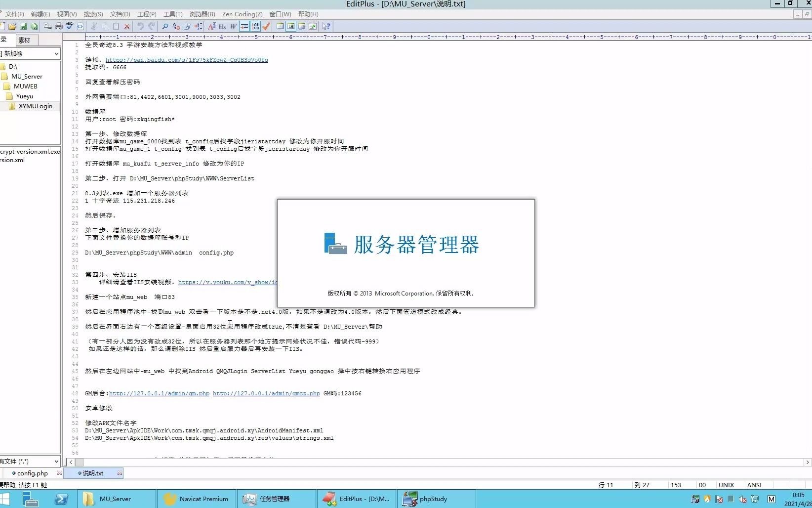Image resolution: width=812 pixels, height=508 pixels.
Task: Click the Go to Line icon
Action: coord(198,26)
